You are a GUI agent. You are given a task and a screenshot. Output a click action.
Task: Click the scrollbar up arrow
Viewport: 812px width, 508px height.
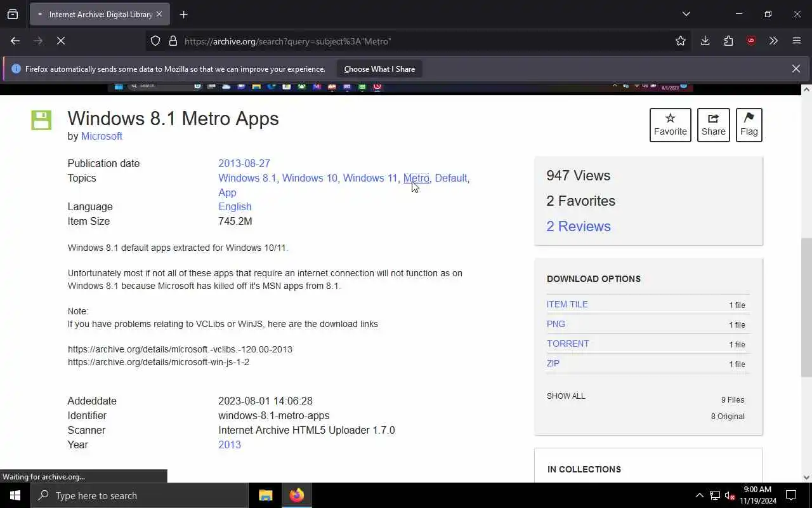tap(806, 90)
